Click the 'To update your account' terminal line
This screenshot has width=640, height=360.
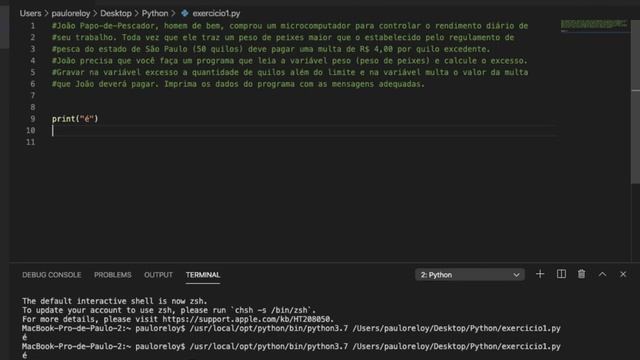point(169,310)
